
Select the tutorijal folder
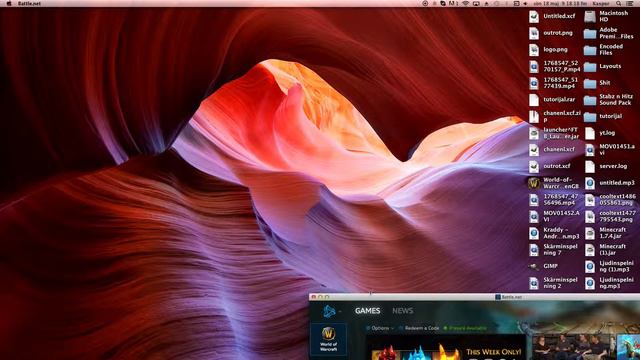point(603,116)
